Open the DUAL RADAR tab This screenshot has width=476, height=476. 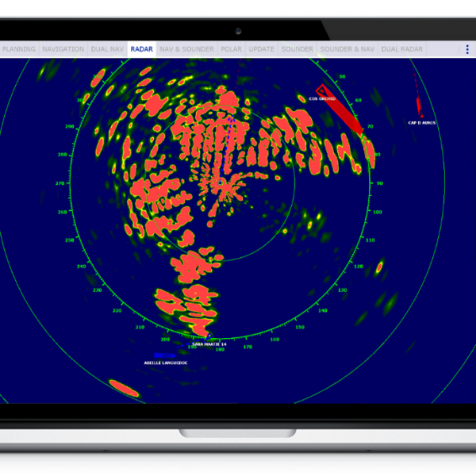click(401, 49)
